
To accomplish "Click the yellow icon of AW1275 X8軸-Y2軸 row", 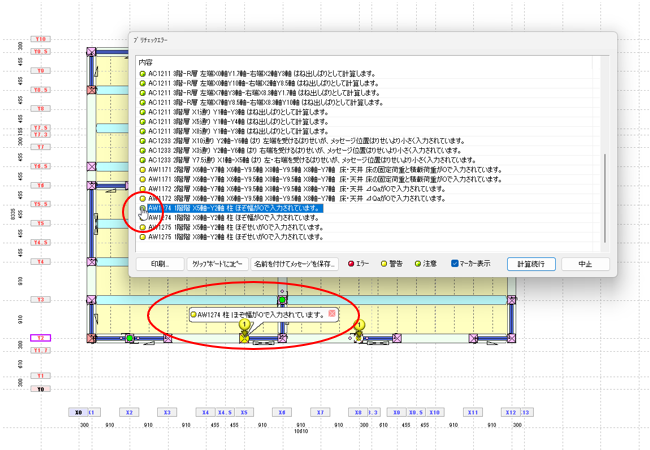I will tap(143, 237).
